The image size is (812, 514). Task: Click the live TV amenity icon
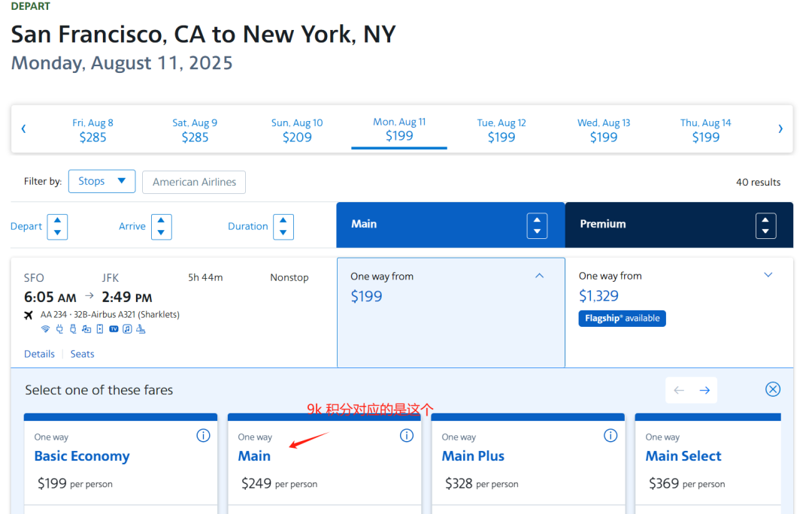(114, 329)
